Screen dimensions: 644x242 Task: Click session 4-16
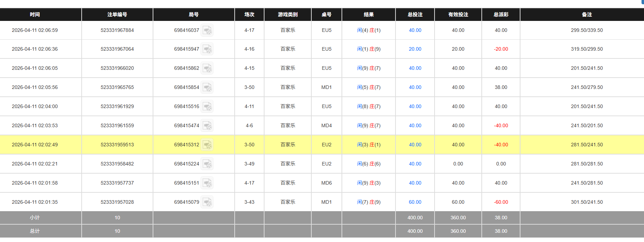coord(249,49)
